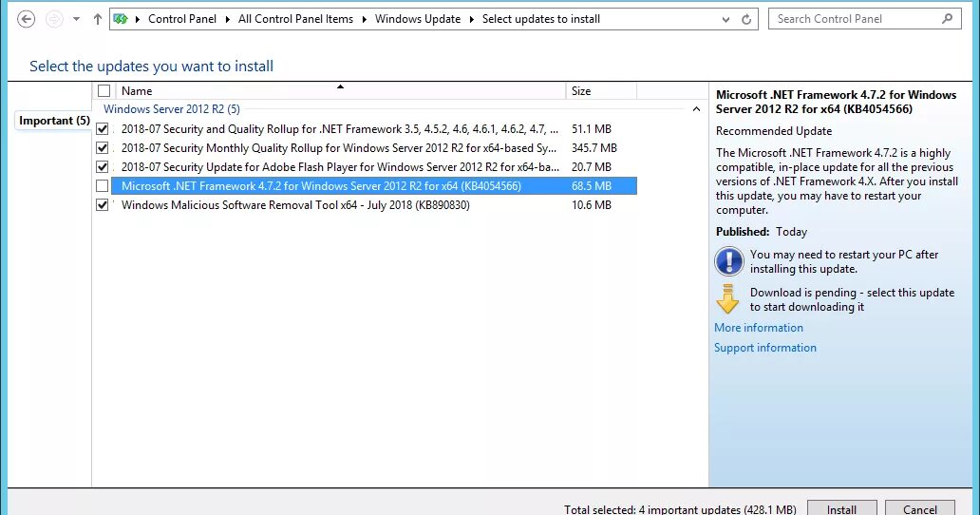Go up one level with up arrow
The height and width of the screenshot is (515, 980).
98,19
